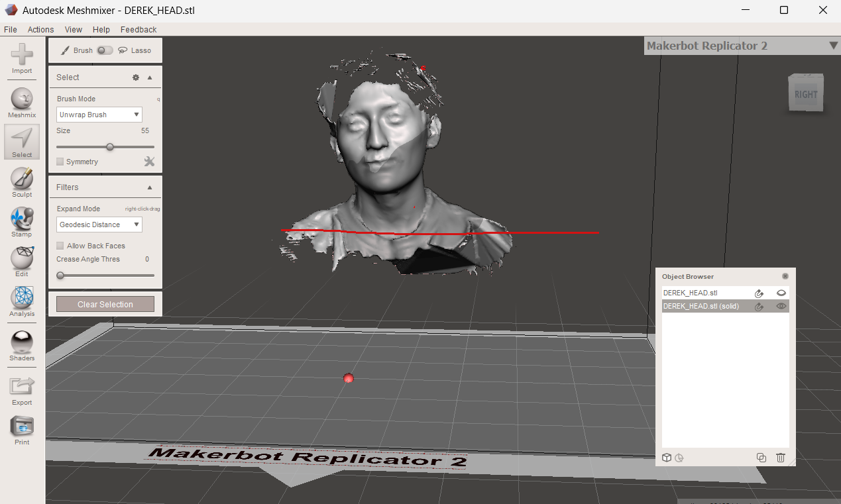The width and height of the screenshot is (841, 504).
Task: Open the Expand Mode Geodesic Distance dropdown
Action: click(x=99, y=225)
